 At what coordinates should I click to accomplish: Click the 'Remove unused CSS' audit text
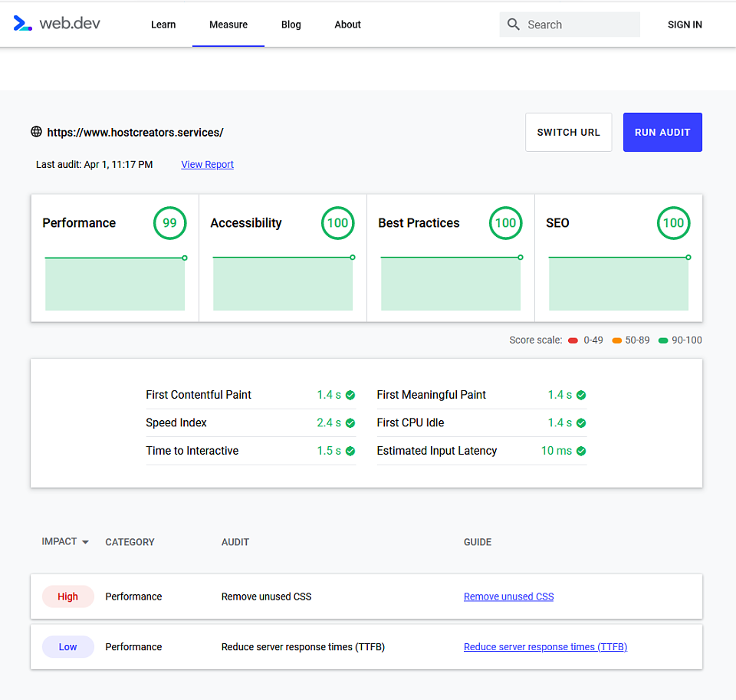(266, 596)
